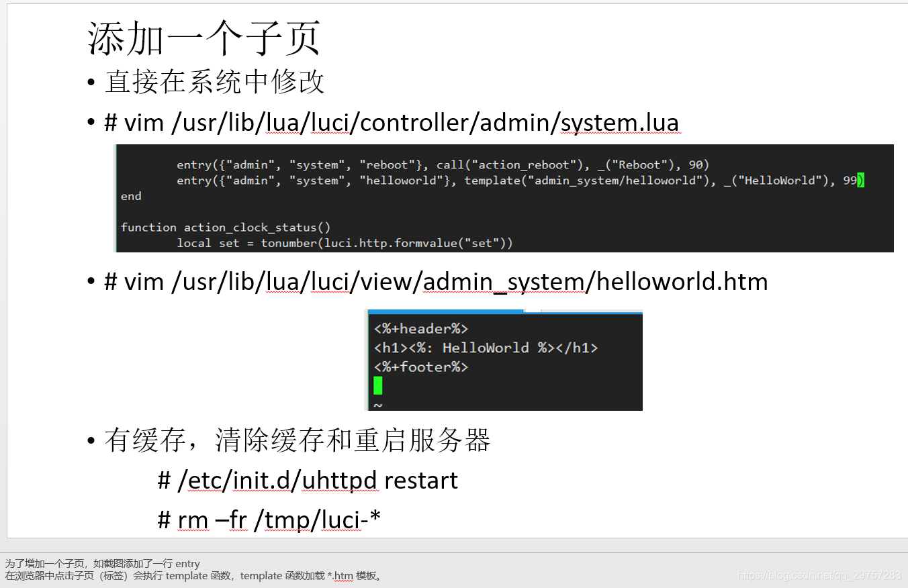Select the bullet 有缓存，清除缓存和重启服务器
The height and width of the screenshot is (588, 908).
click(298, 440)
